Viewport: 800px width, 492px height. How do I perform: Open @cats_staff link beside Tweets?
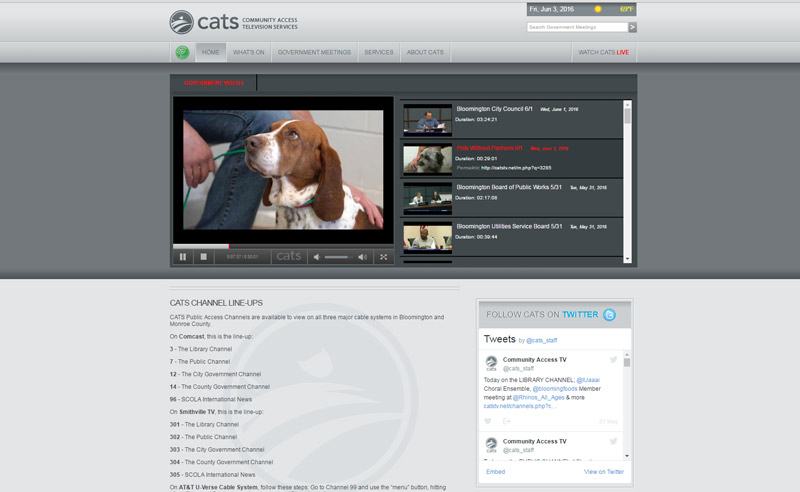(x=541, y=340)
